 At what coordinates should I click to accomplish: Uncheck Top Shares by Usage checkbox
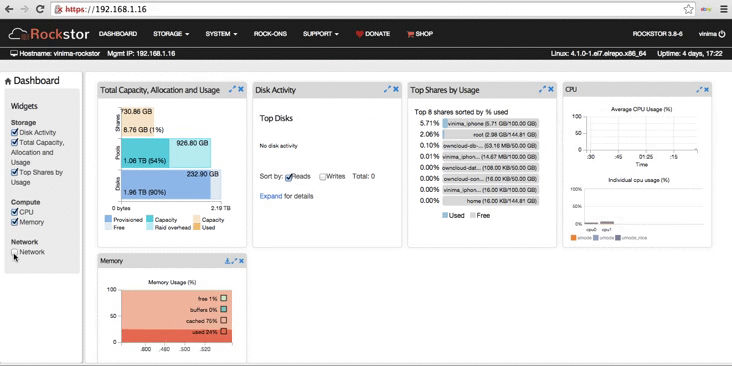pos(14,172)
